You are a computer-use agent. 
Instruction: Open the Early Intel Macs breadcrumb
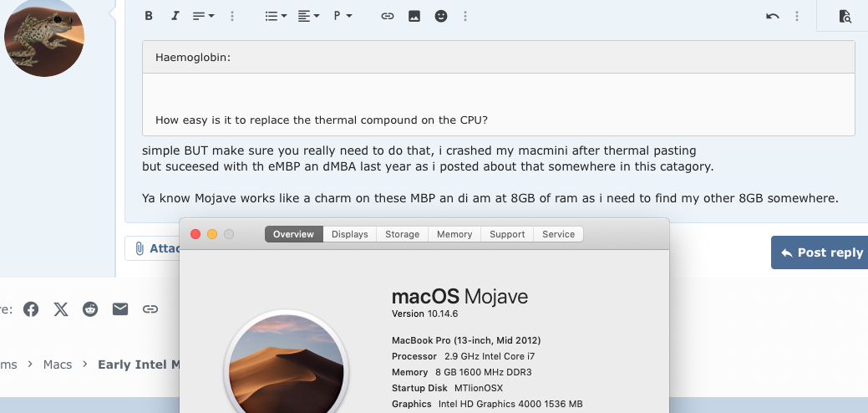tap(139, 365)
